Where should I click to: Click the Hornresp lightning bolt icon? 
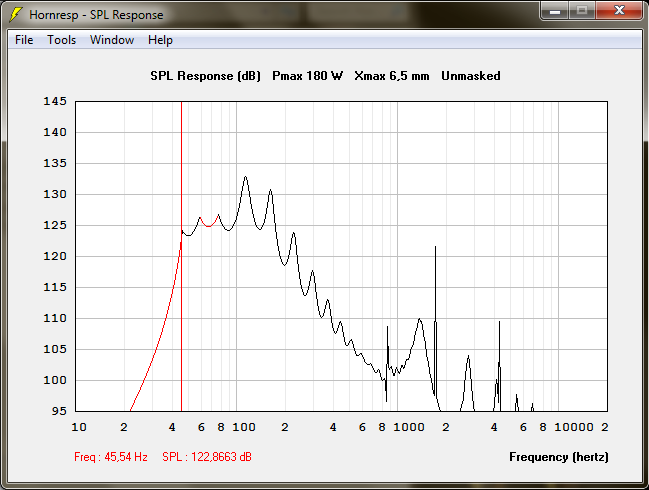pos(16,14)
